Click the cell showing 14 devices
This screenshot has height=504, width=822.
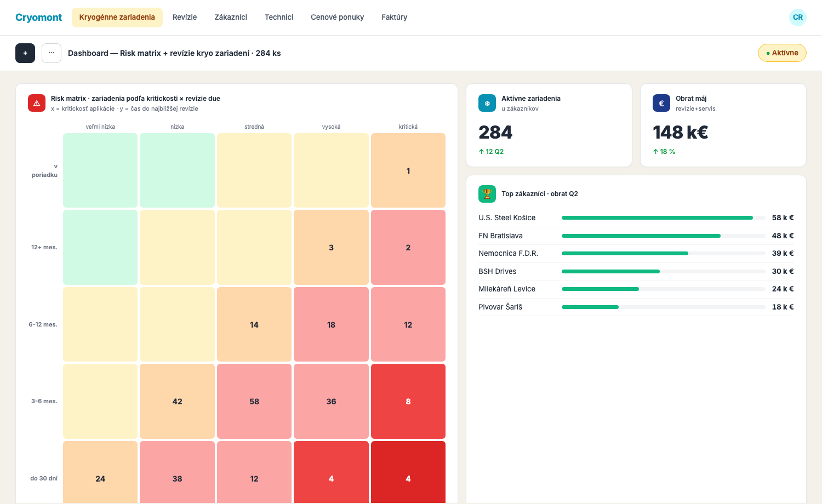click(x=254, y=324)
